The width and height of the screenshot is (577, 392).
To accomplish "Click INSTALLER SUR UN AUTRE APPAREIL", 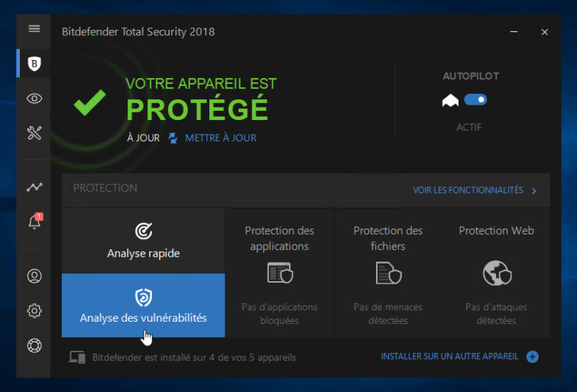I will click(449, 357).
